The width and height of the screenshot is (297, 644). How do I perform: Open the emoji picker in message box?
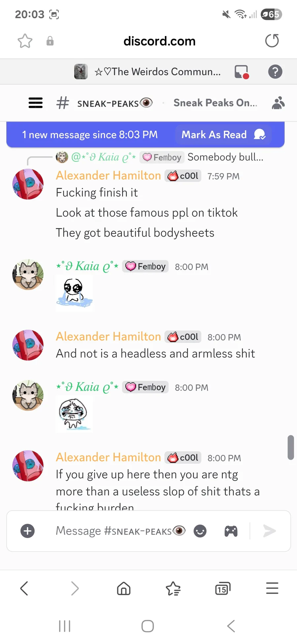(200, 531)
